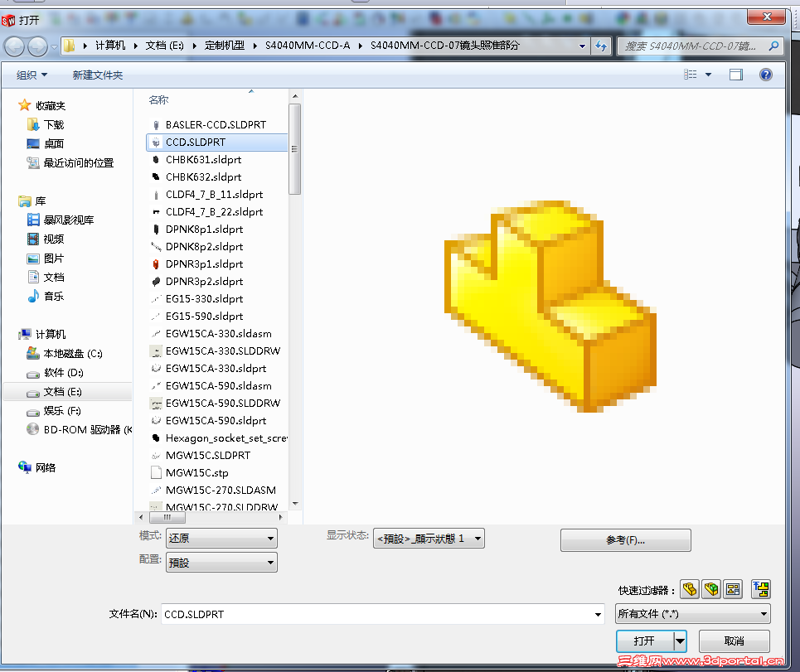
Task: Open the Videos (视频) library
Action: pos(46,239)
